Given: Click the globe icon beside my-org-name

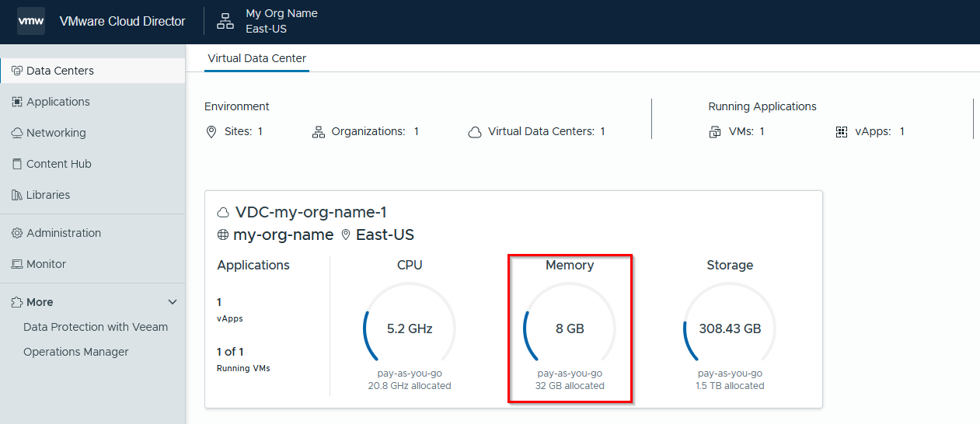Looking at the screenshot, I should point(223,235).
